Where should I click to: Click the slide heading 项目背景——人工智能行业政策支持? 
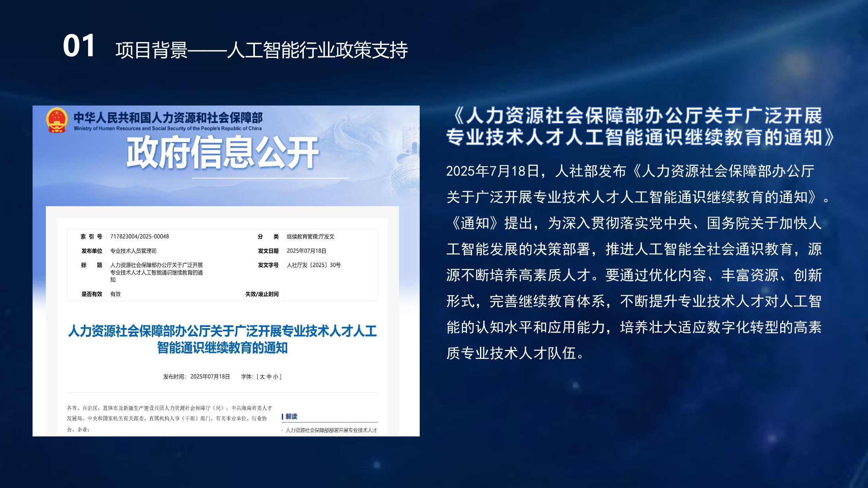[261, 50]
